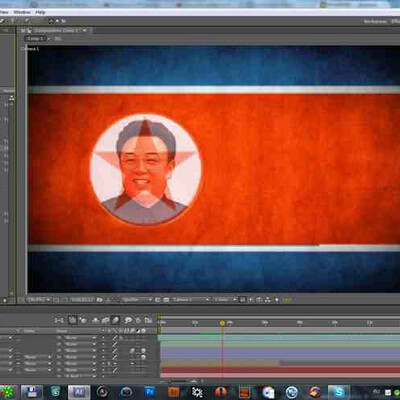Open the fast previews icon below viewer
The image size is (400, 400).
(251, 300)
